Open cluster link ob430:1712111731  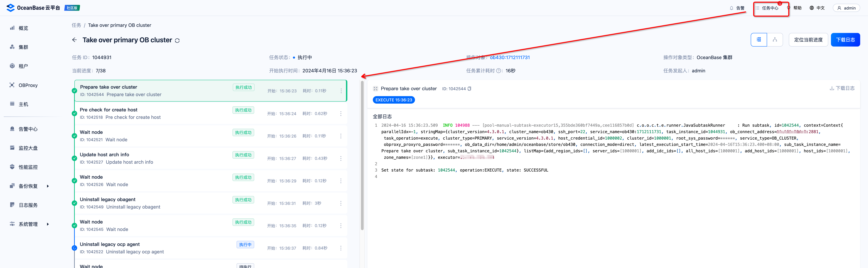click(x=509, y=58)
